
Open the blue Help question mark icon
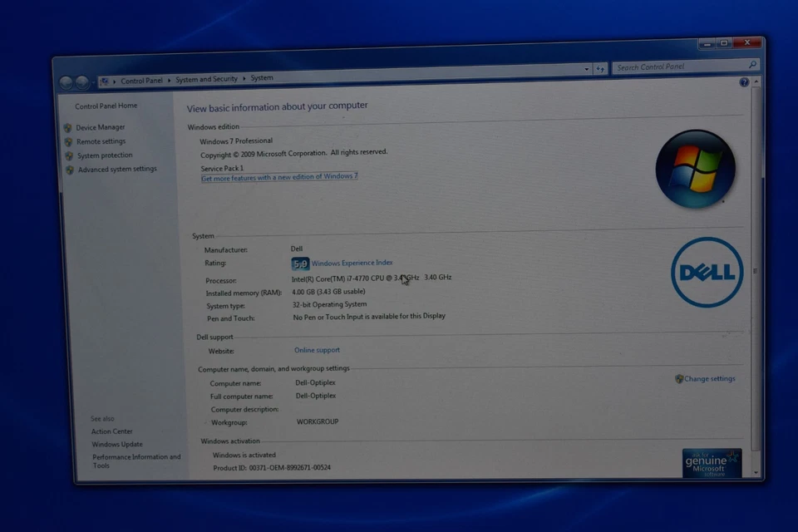pos(744,82)
